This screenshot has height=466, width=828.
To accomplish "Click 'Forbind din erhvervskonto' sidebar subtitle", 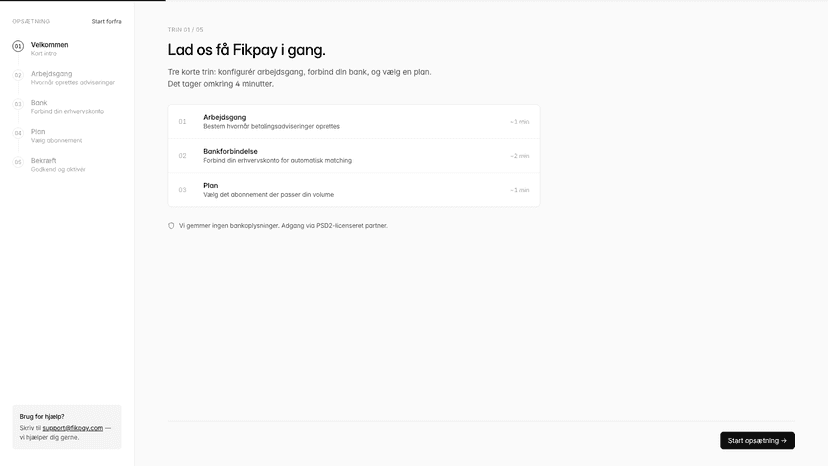I will [68, 111].
